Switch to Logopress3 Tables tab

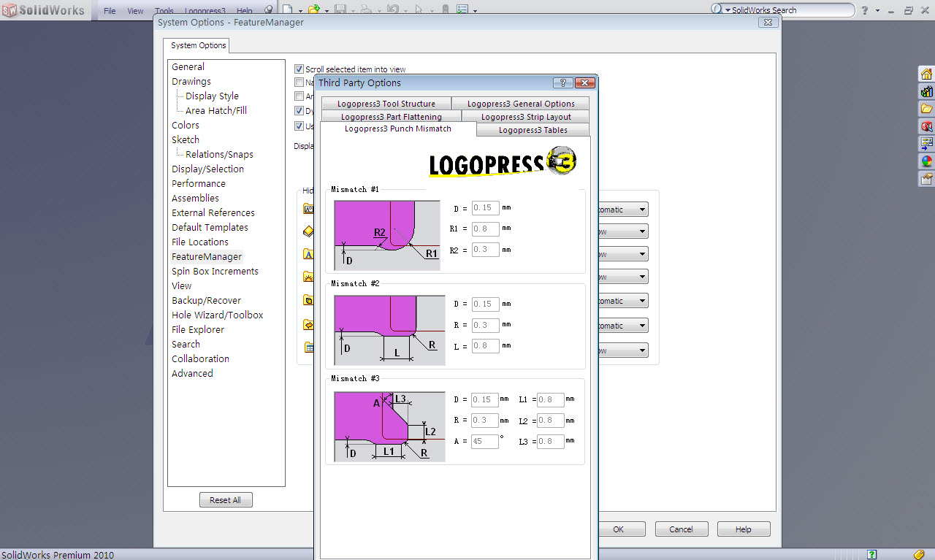click(x=533, y=130)
